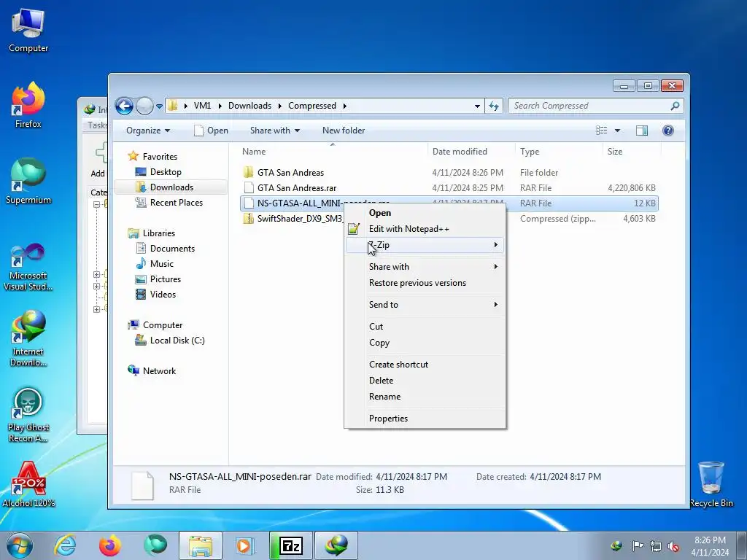Screen dimensions: 747x560
Task: Toggle the preview pane
Action: pos(642,131)
